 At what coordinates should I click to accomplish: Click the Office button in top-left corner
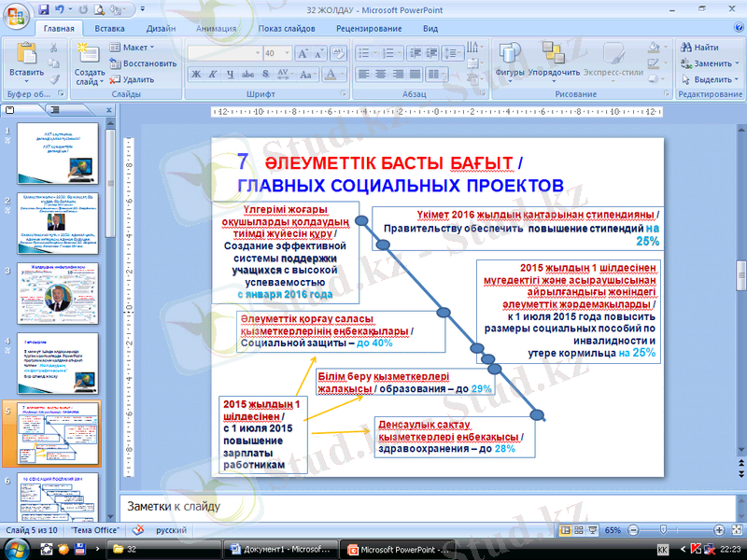click(x=17, y=17)
